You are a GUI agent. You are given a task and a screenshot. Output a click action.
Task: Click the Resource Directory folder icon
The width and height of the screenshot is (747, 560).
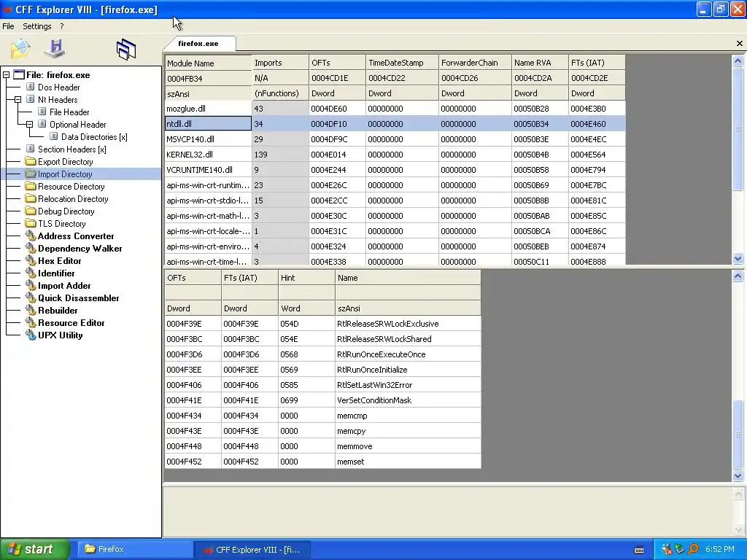(31, 186)
